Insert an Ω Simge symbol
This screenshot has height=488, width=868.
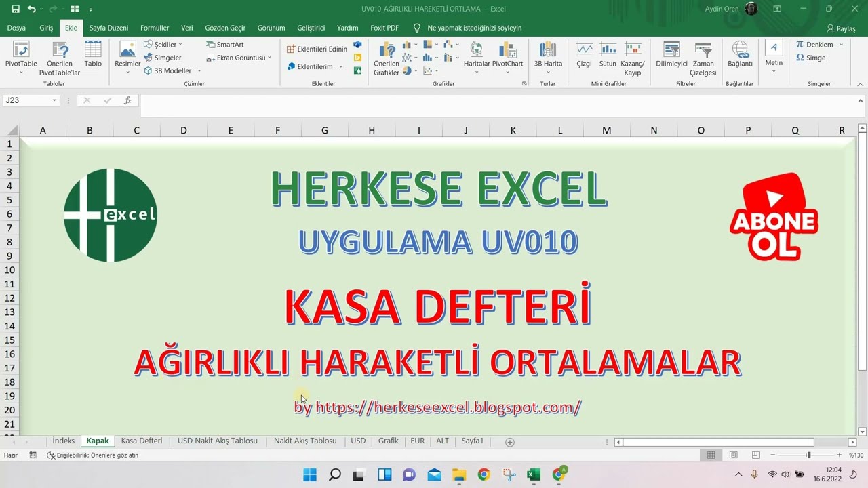pos(810,58)
